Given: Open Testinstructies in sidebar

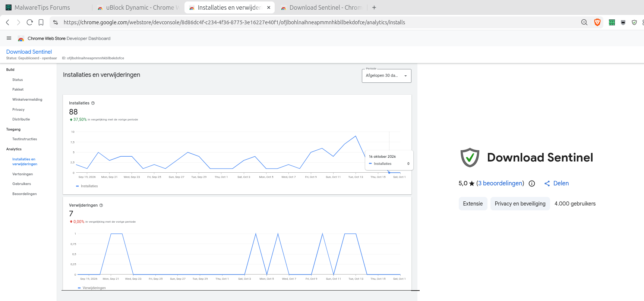Looking at the screenshot, I should pyautogui.click(x=25, y=139).
